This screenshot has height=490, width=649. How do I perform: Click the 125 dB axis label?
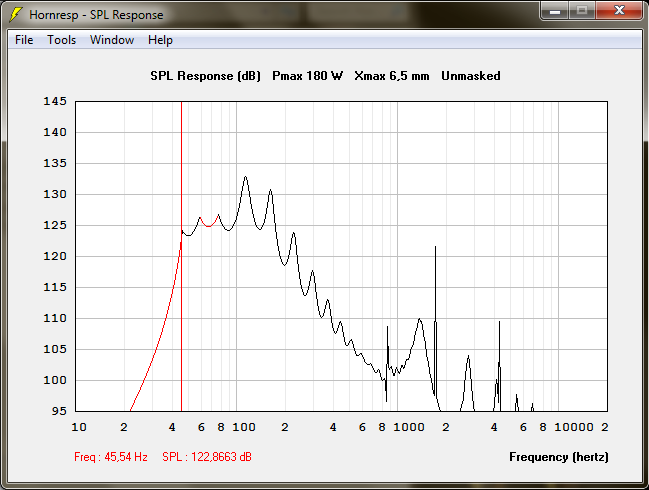55,226
